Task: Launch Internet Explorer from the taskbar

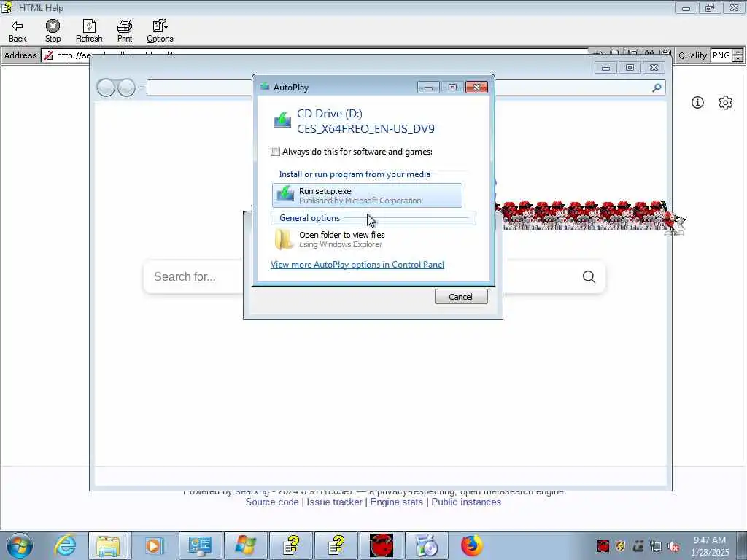Action: click(64, 545)
